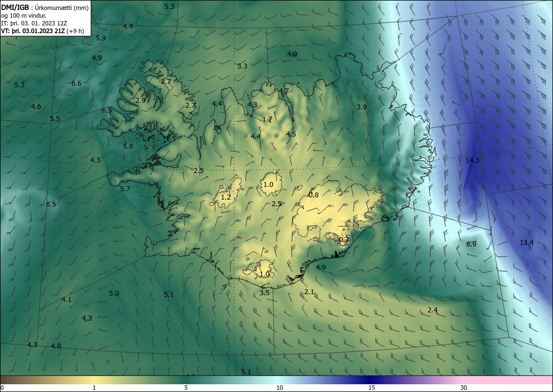Click the glacier value 0.7
553x392 pixels.
coord(344,240)
